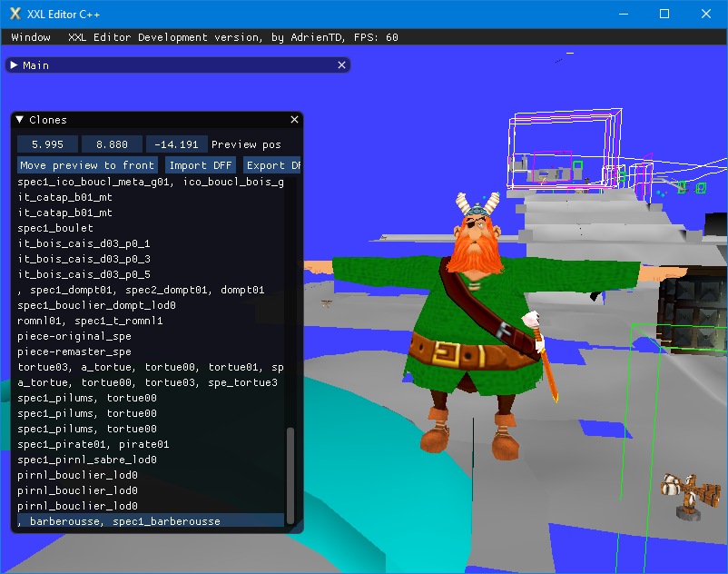Select spec1_ico_boucl_meta_g01 clone row
The image size is (728, 574).
pyautogui.click(x=151, y=182)
